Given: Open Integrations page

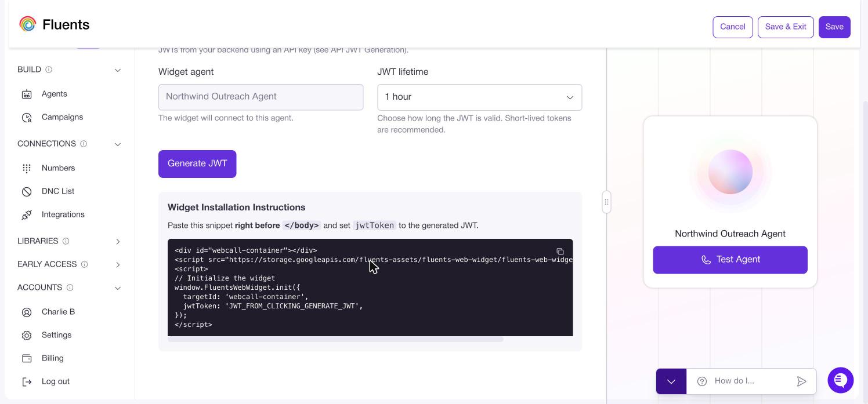Looking at the screenshot, I should coord(63,214).
